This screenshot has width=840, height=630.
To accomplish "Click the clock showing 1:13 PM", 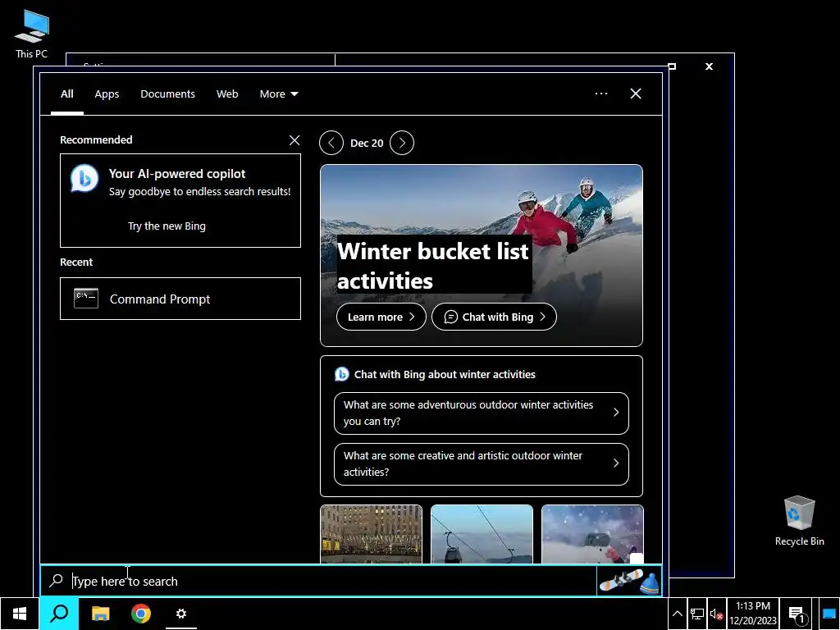I will click(x=753, y=614).
